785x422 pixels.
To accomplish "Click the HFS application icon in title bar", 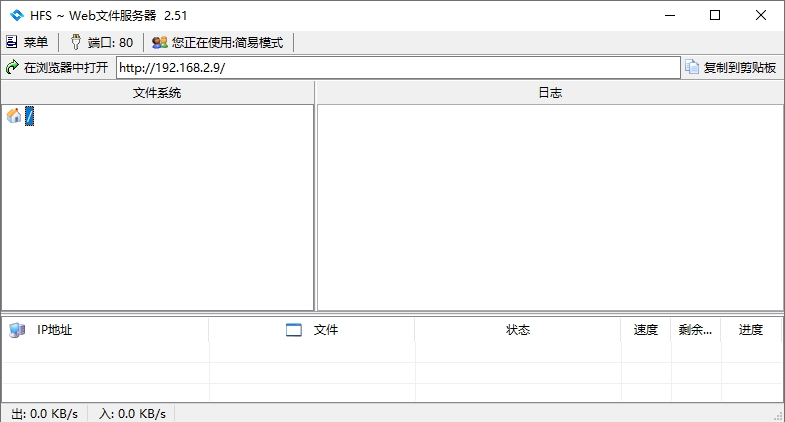I will click(x=17, y=16).
